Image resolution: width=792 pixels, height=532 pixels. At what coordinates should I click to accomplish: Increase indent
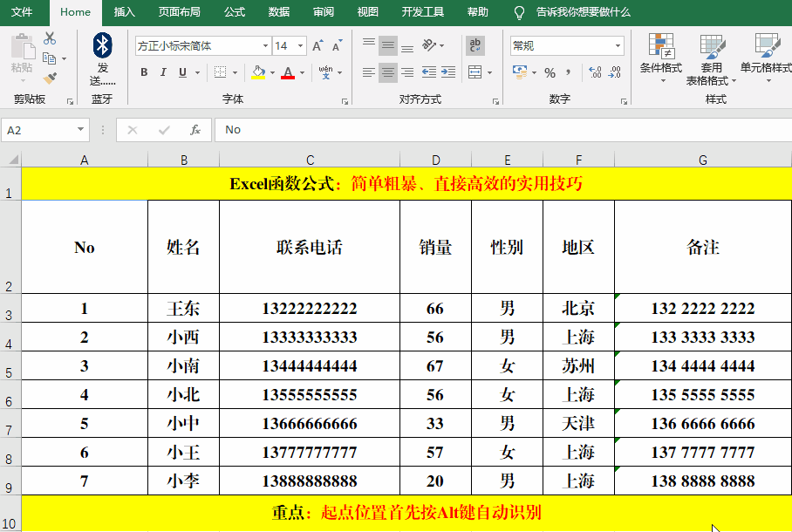(448, 72)
